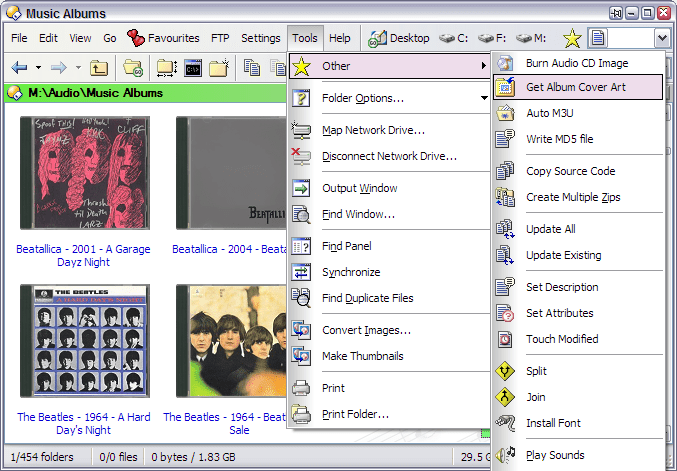This screenshot has height=471, width=677.
Task: Click the Synchronize arrows icon
Action: coord(301,272)
